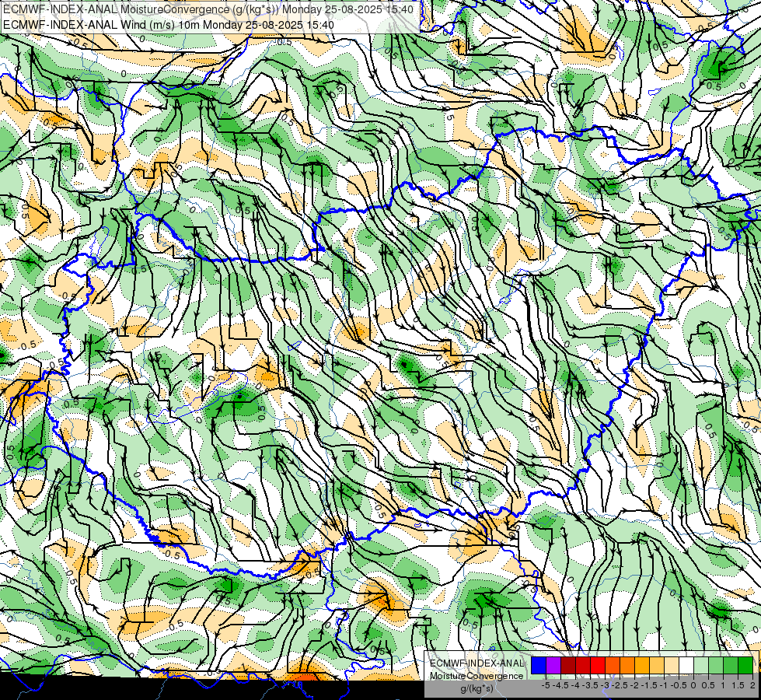Click the light green swatch between 0.5 and 1
This screenshot has height=700, width=761.
(x=716, y=666)
